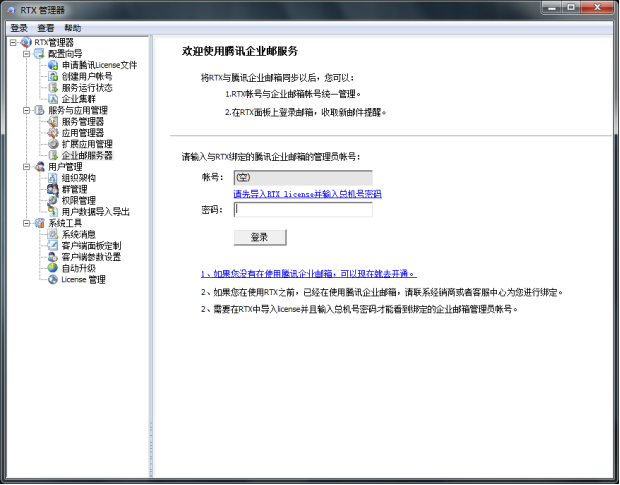Click the 服务管理器 icon
This screenshot has height=485, width=620.
point(53,121)
